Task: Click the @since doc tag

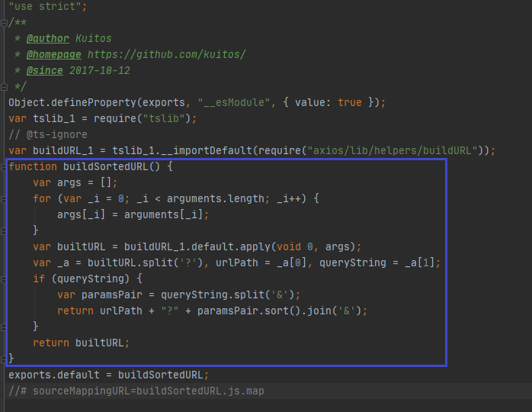Action: (x=45, y=70)
